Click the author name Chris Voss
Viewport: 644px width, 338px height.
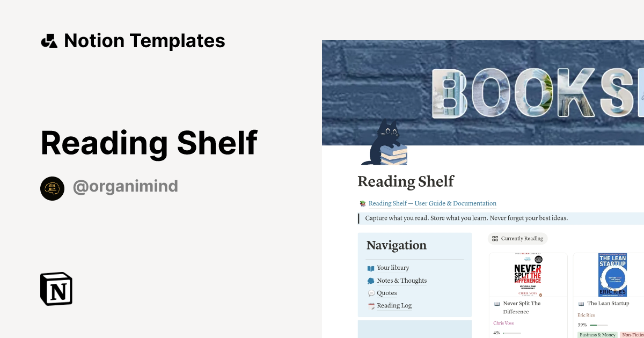503,322
